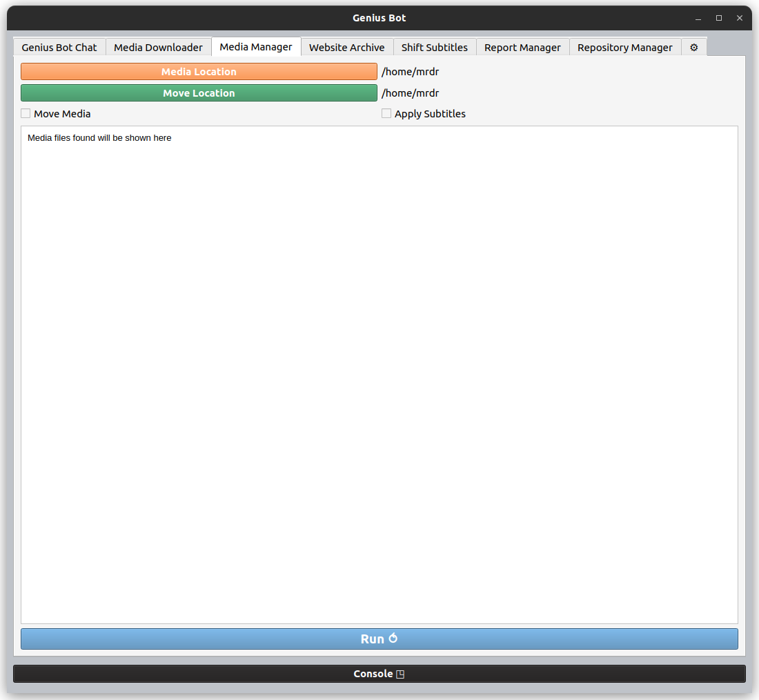This screenshot has height=700, width=759.
Task: Open the Repository Manager tab
Action: point(625,48)
